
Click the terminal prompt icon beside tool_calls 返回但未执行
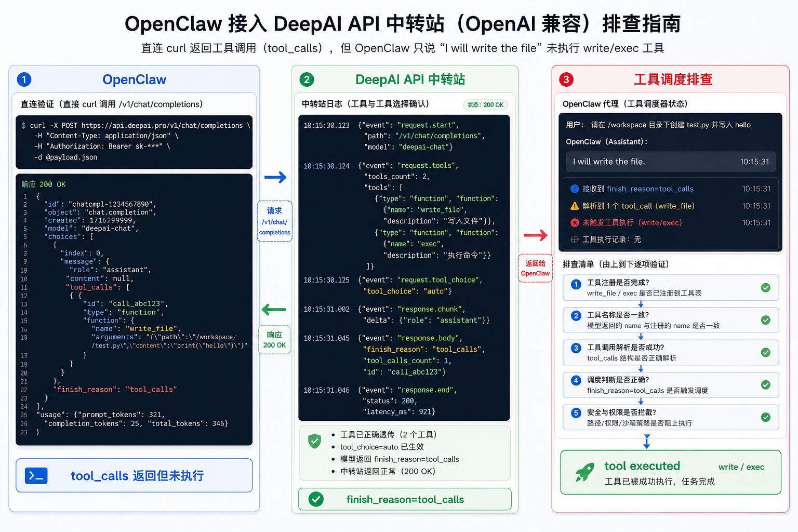(x=36, y=475)
